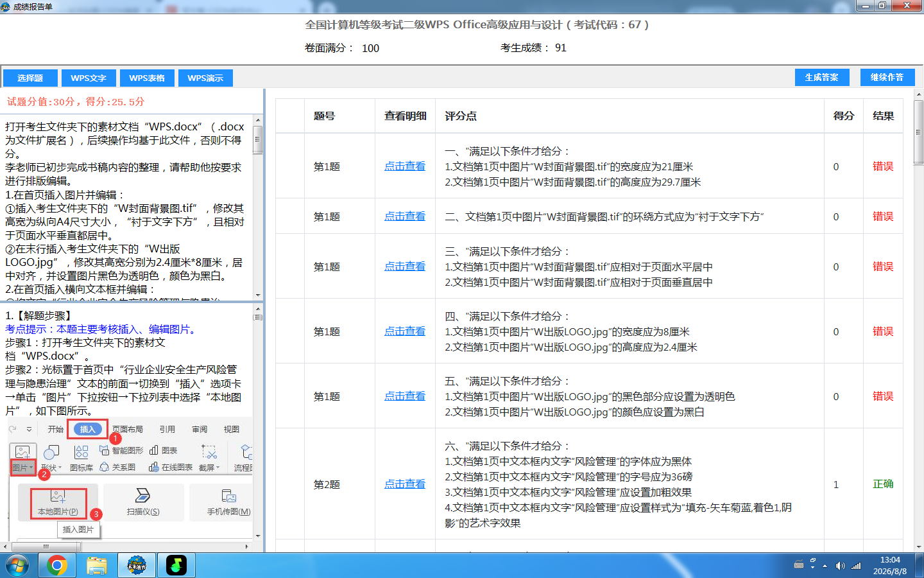Screen dimensions: 924x578
Task: Click the 图片 picture icon in the tutorial image
Action: coord(22,452)
